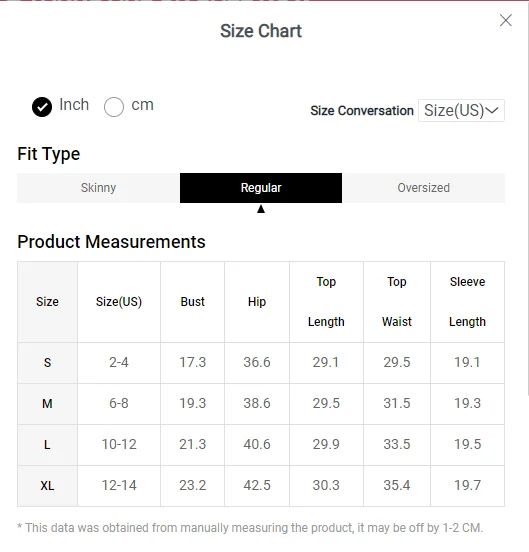
Task: Choose the Skinny fit type tab
Action: point(99,188)
